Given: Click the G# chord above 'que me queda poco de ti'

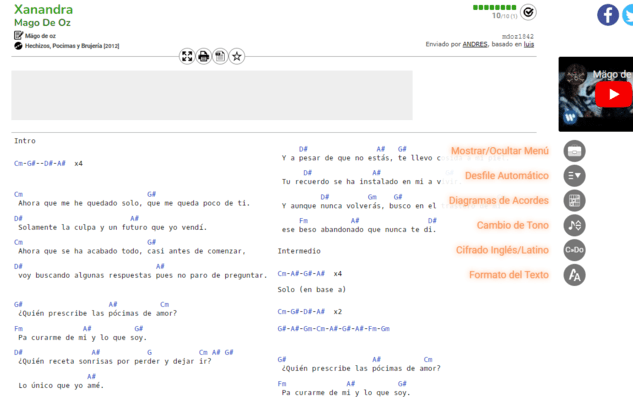Looking at the screenshot, I should click(151, 194).
